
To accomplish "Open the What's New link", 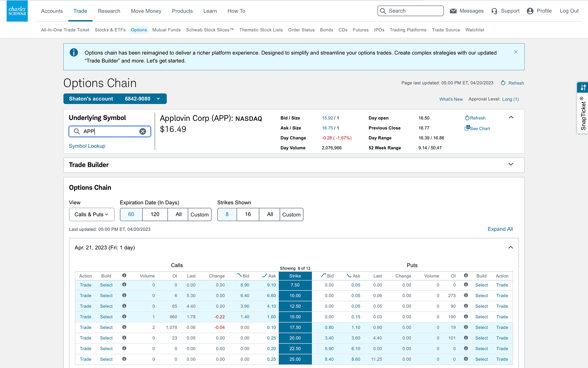I will click(451, 99).
